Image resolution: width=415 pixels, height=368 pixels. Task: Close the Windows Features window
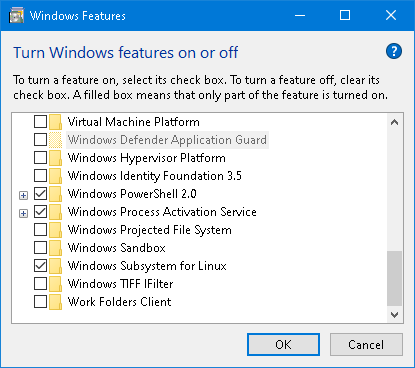point(391,15)
